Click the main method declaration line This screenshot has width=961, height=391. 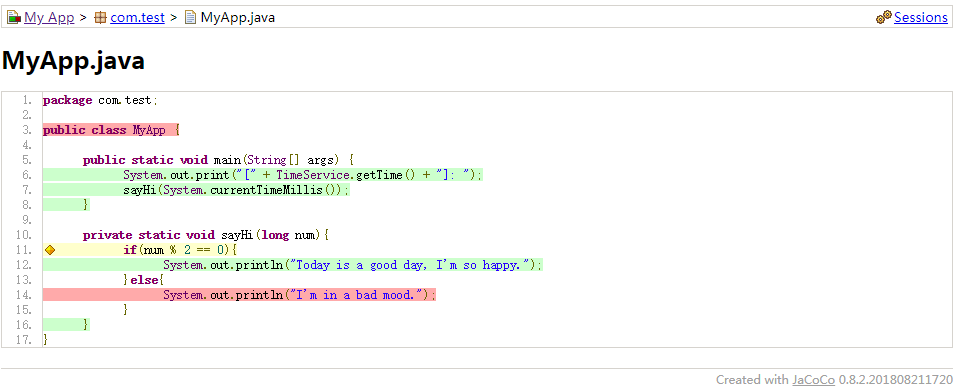tap(218, 160)
